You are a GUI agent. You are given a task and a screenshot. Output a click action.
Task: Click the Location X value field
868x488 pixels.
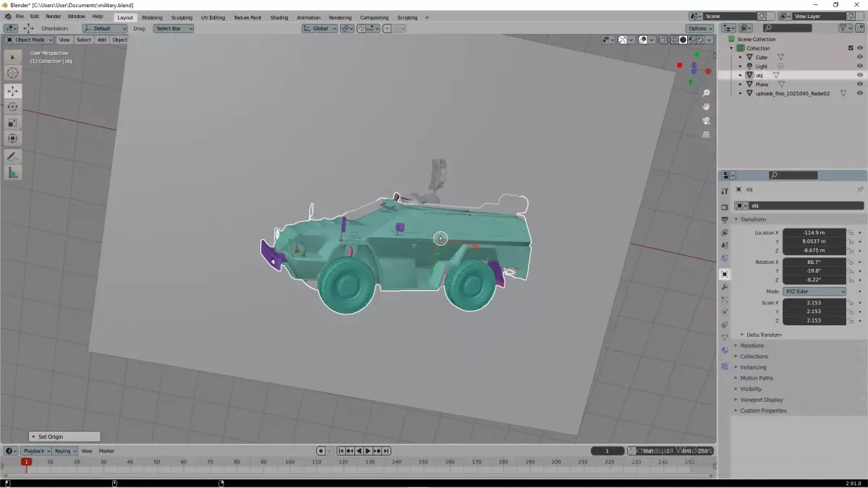814,233
